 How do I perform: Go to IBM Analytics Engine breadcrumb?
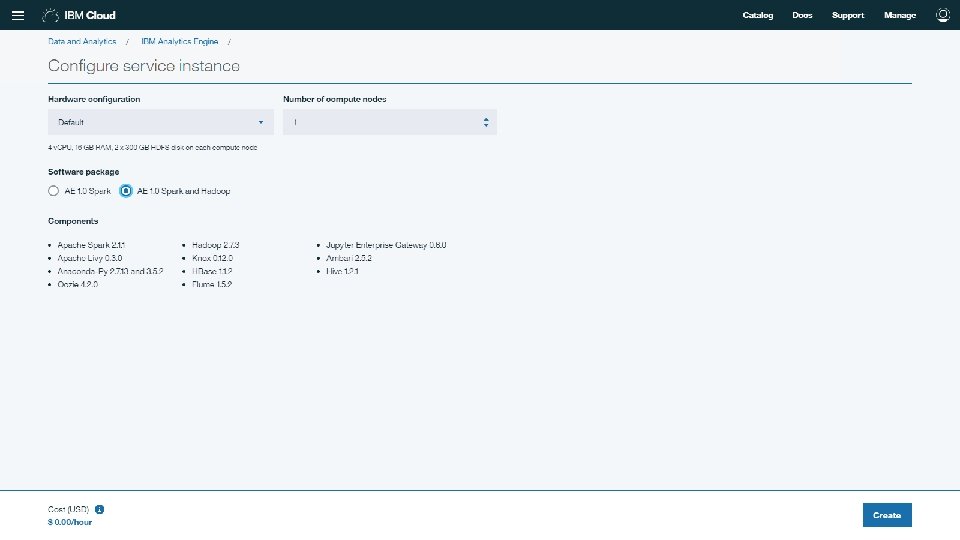(179, 42)
